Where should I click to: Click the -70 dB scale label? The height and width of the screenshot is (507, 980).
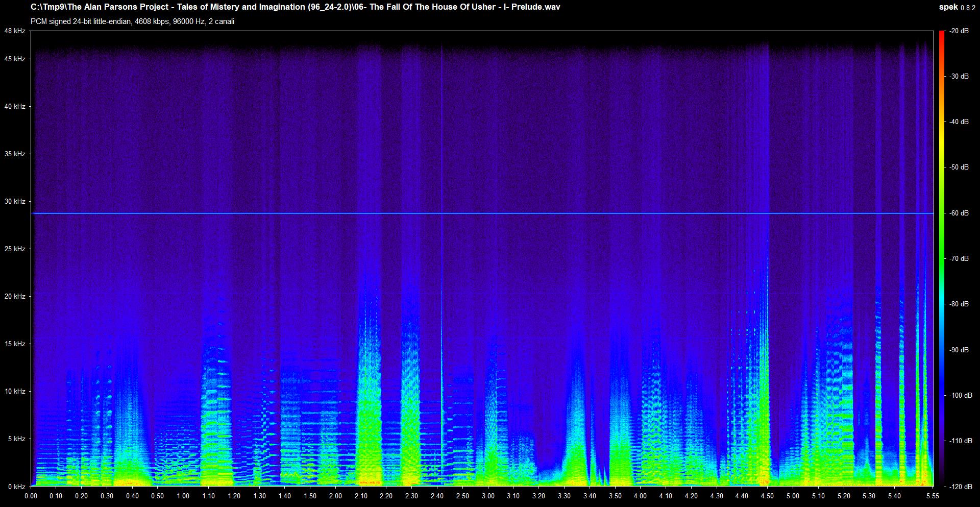tap(959, 259)
